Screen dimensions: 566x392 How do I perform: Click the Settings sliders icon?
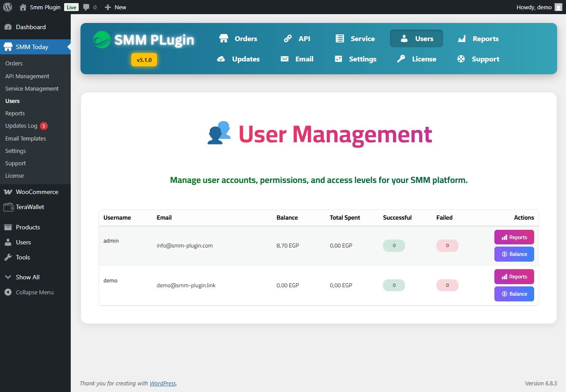339,59
